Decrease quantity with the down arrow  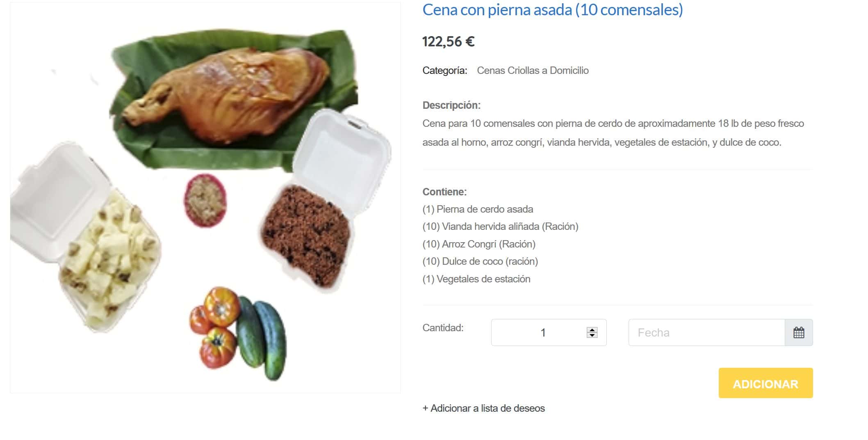point(592,335)
